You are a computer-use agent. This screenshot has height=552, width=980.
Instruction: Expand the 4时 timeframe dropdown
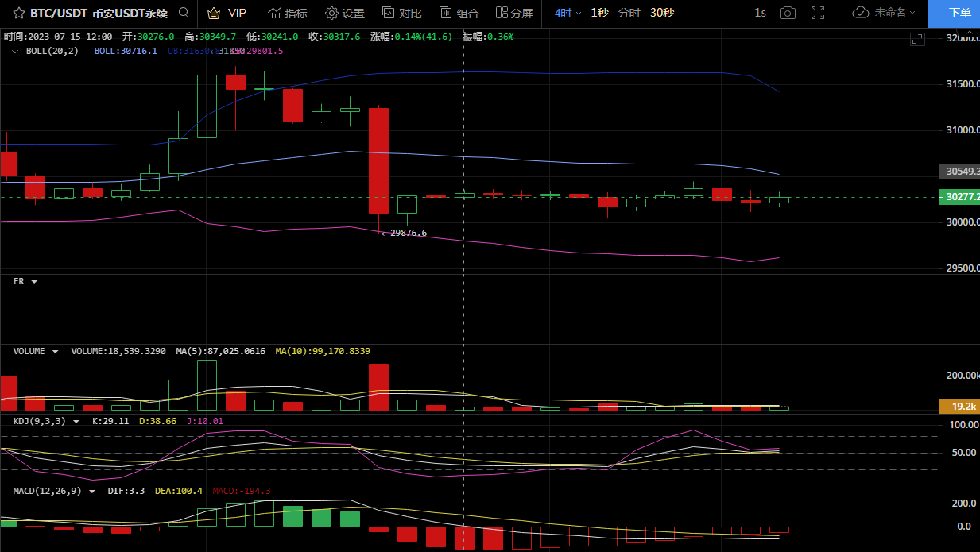point(567,13)
